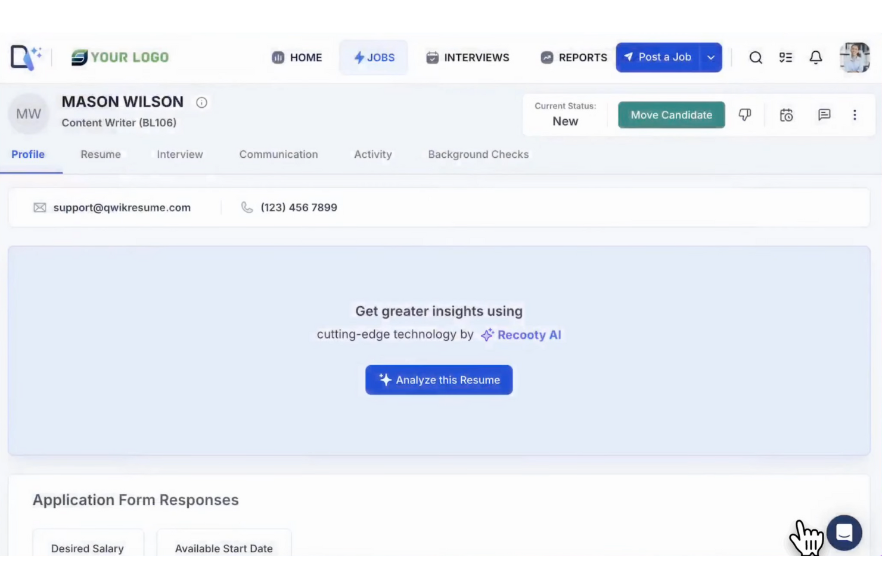Click Analyze this Resume
Screen dimensions: 882x588
point(439,379)
